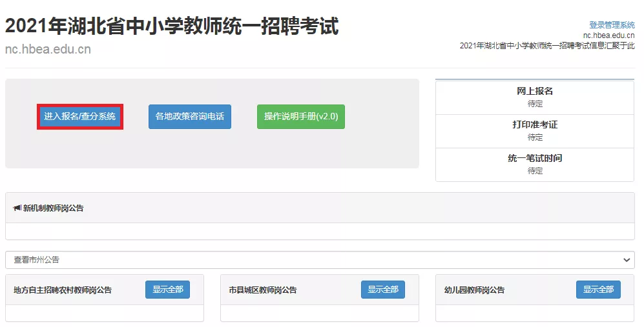Click the 信息汇聚于此 tagline at top right
The height and width of the screenshot is (327, 644).
(547, 46)
